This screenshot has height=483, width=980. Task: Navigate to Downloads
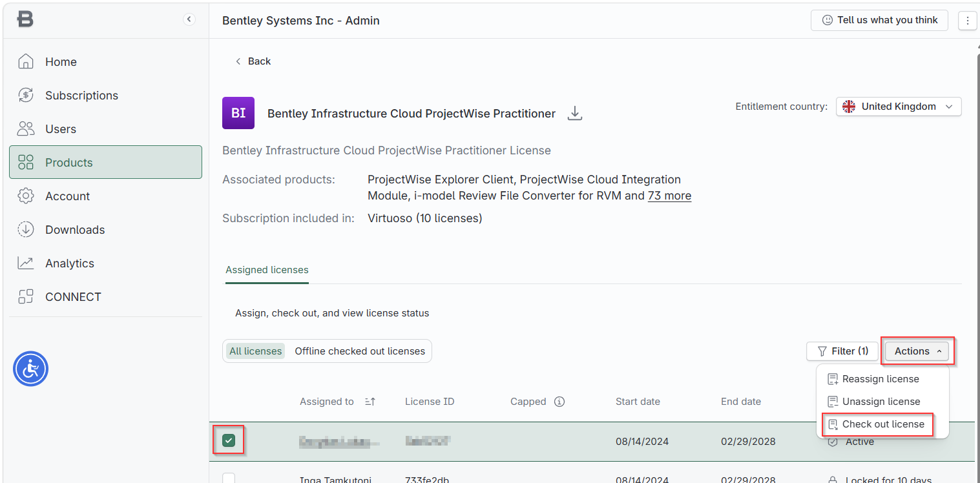point(106,230)
